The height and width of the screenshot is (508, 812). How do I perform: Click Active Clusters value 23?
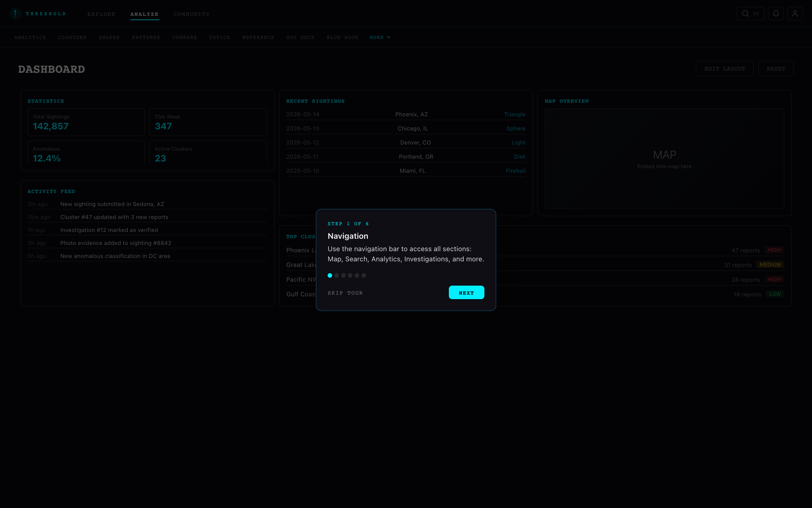[x=160, y=158]
